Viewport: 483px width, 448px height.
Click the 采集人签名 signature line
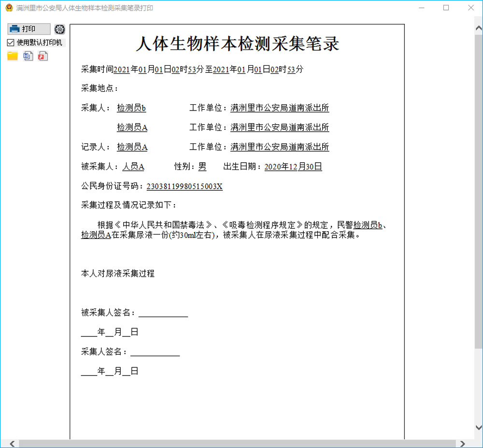pos(155,352)
